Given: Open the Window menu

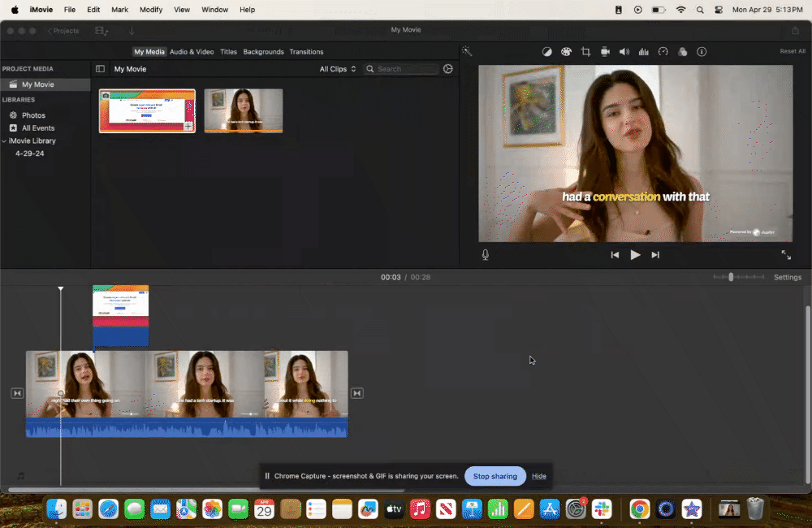Looking at the screenshot, I should point(214,9).
